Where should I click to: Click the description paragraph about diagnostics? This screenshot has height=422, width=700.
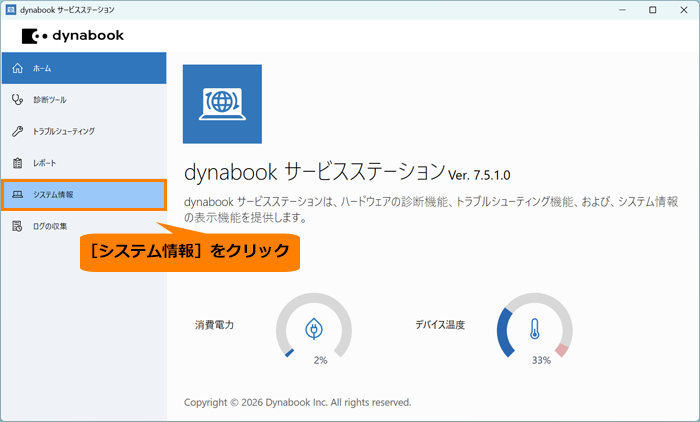[x=431, y=209]
